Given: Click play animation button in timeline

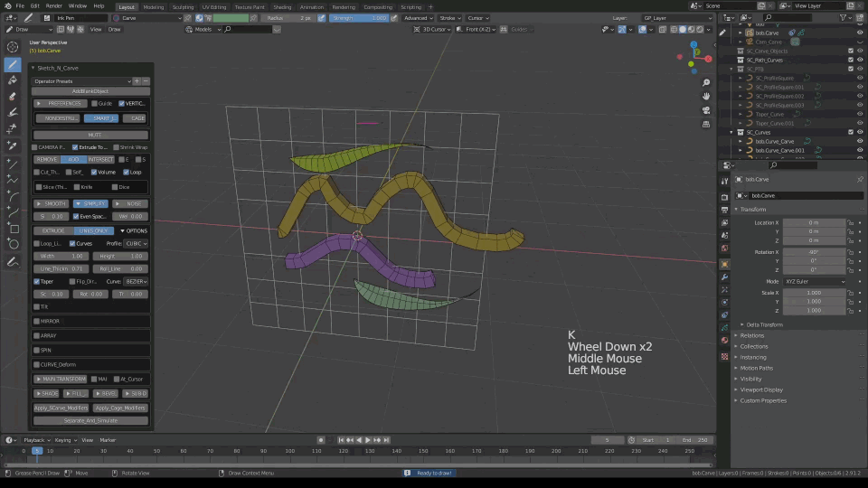Looking at the screenshot, I should [368, 440].
